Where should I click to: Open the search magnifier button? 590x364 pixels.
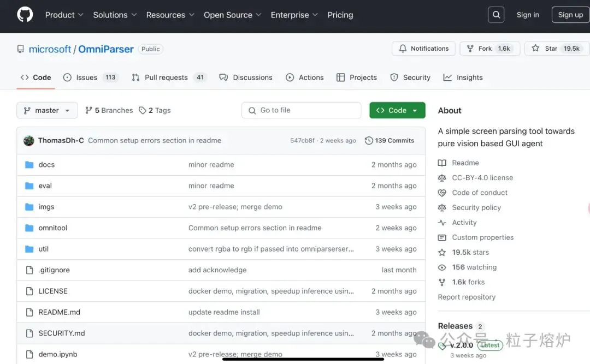tap(496, 15)
